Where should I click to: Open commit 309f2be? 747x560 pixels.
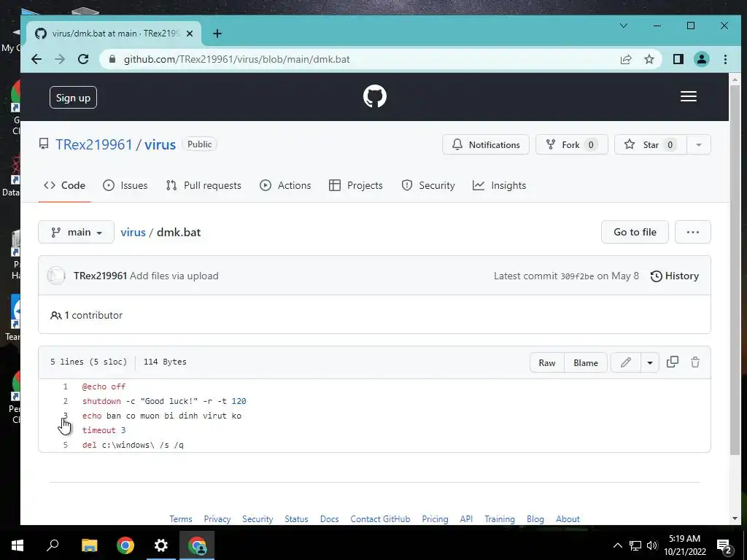pos(577,276)
